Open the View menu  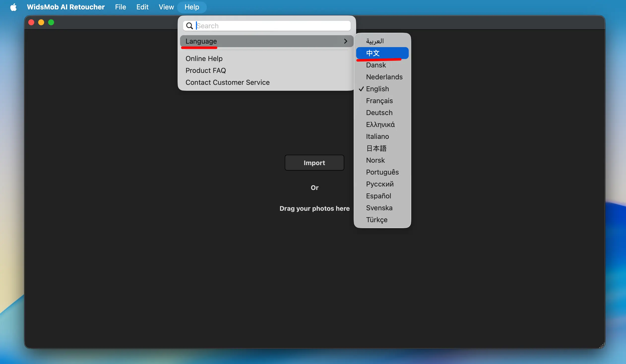tap(166, 7)
